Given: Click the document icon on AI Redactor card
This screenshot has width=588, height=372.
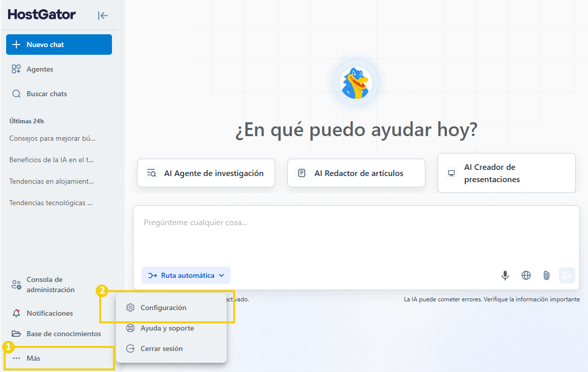Looking at the screenshot, I should [302, 173].
